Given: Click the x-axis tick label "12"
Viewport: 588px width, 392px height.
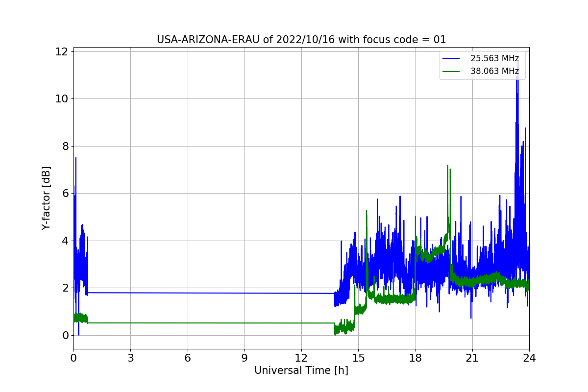Looking at the screenshot, I should [301, 358].
